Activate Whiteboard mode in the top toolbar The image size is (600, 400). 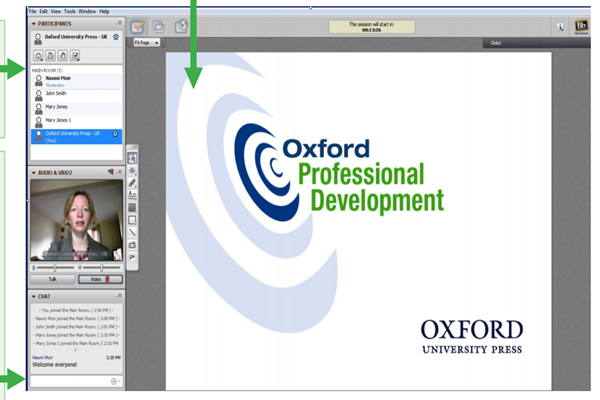(138, 27)
